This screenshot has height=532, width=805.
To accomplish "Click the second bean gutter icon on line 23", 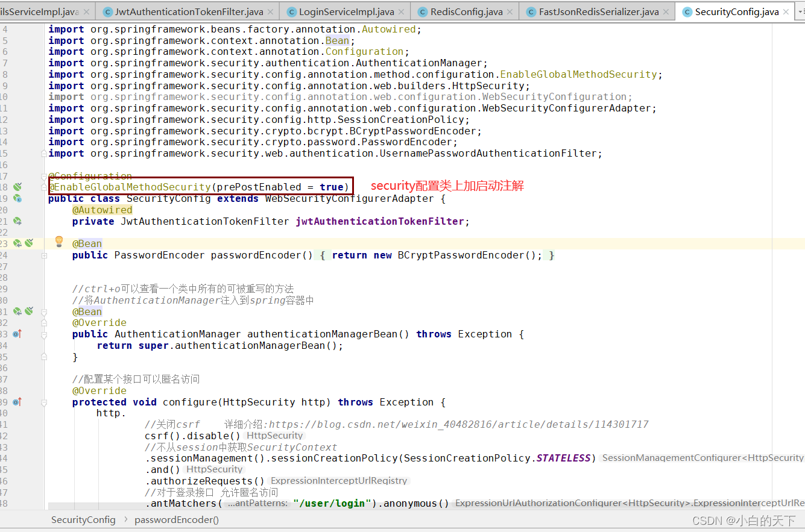I will (28, 243).
